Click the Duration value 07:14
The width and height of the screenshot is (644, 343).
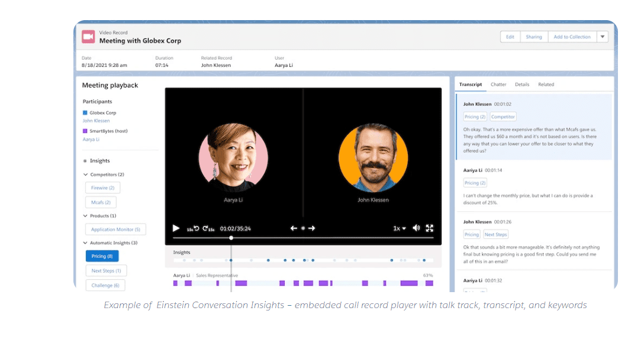tap(162, 65)
